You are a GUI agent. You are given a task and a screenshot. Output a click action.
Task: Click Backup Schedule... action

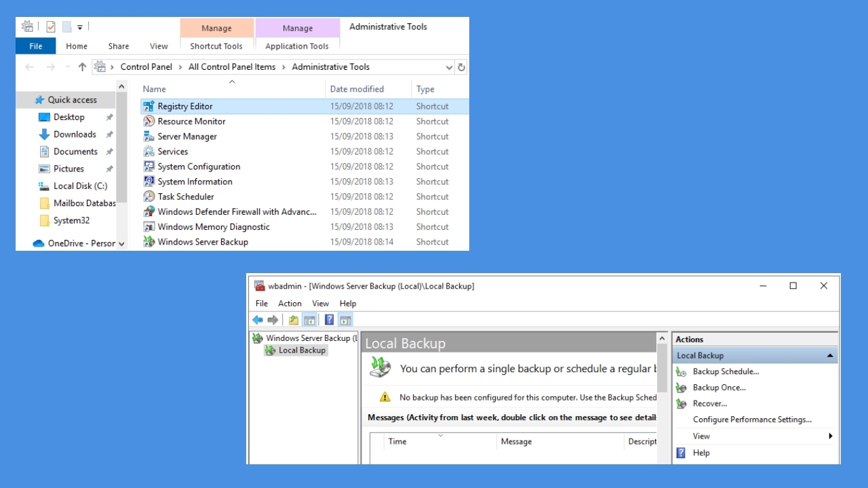coord(726,371)
